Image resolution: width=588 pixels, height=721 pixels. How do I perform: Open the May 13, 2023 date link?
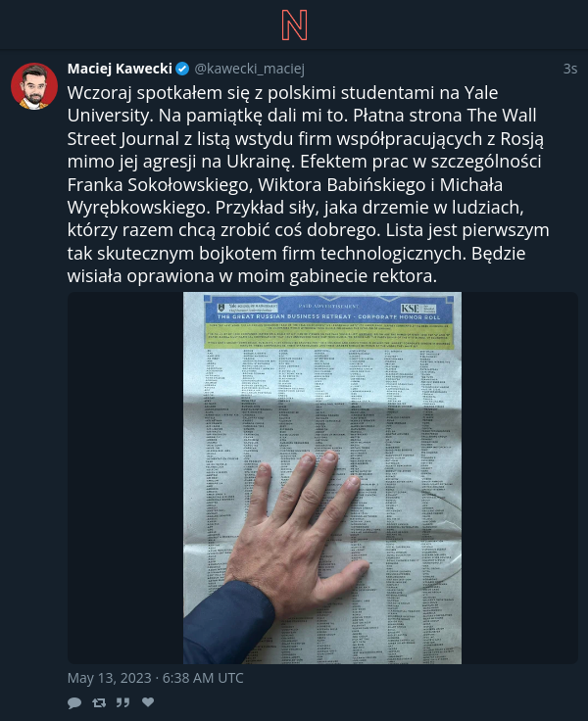pyautogui.click(x=156, y=678)
